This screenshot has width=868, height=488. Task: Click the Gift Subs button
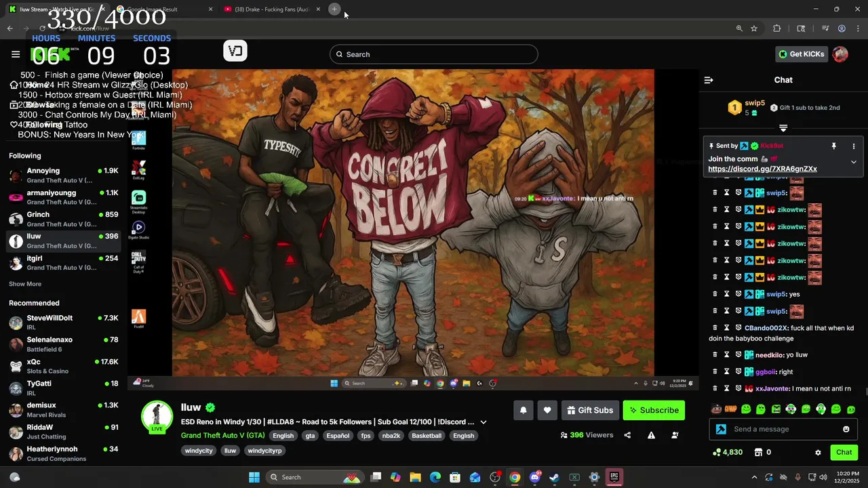(590, 410)
